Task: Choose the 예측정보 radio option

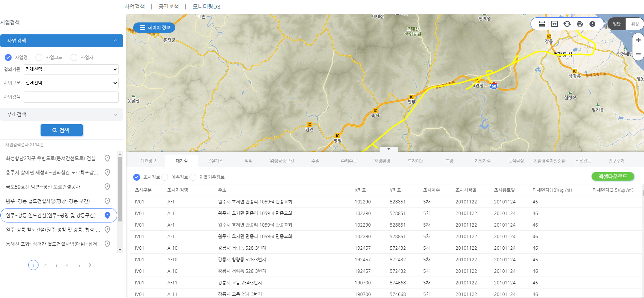Action: pyautogui.click(x=165, y=177)
